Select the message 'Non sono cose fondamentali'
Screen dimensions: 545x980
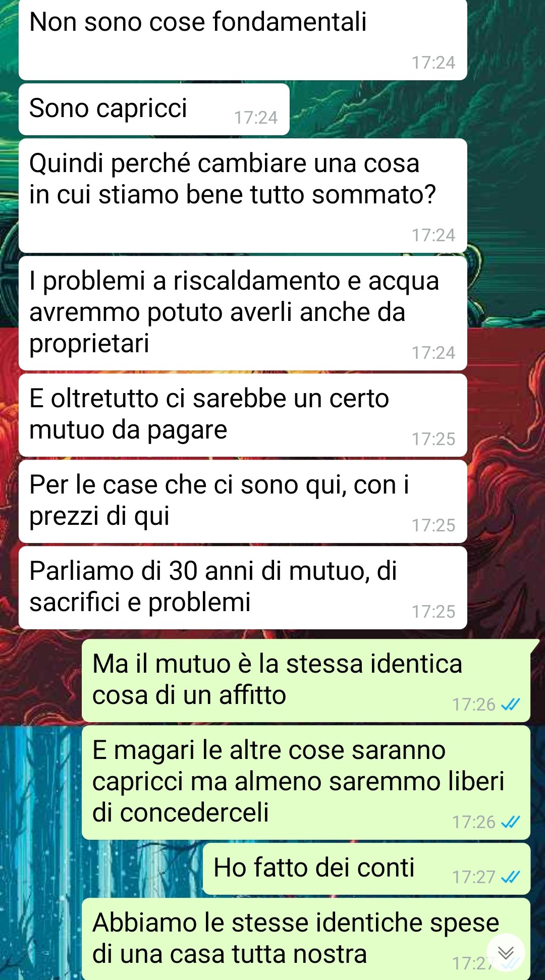243,40
